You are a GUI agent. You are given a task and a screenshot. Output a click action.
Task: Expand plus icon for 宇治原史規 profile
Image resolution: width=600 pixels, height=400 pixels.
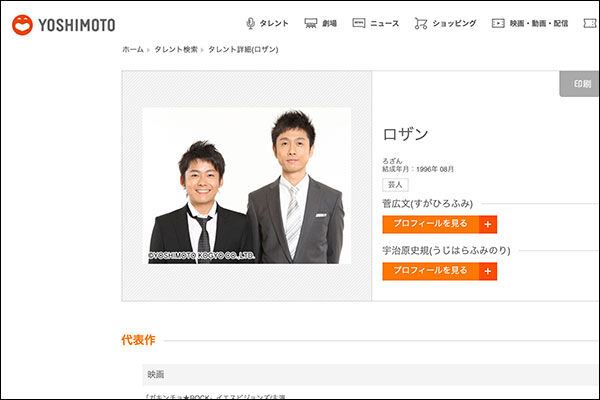(x=488, y=271)
